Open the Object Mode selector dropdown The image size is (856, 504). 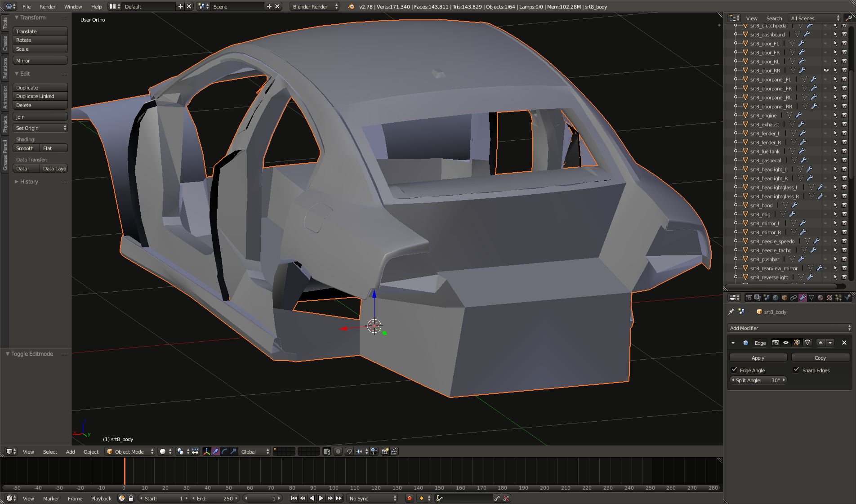[130, 451]
